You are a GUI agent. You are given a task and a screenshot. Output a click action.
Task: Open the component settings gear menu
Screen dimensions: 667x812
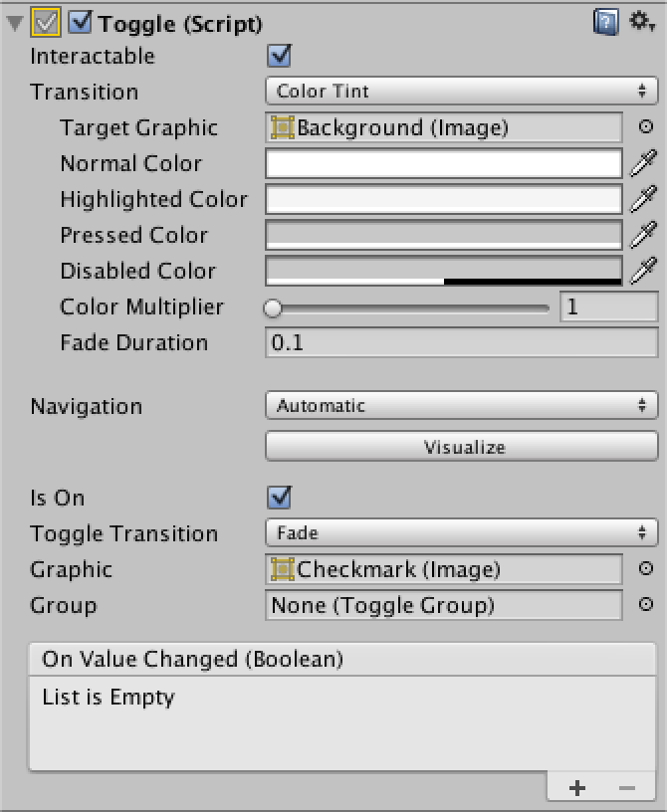pyautogui.click(x=641, y=22)
